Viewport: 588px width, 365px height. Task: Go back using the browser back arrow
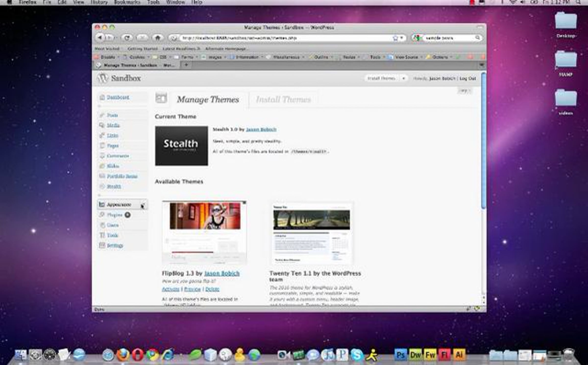(100, 38)
